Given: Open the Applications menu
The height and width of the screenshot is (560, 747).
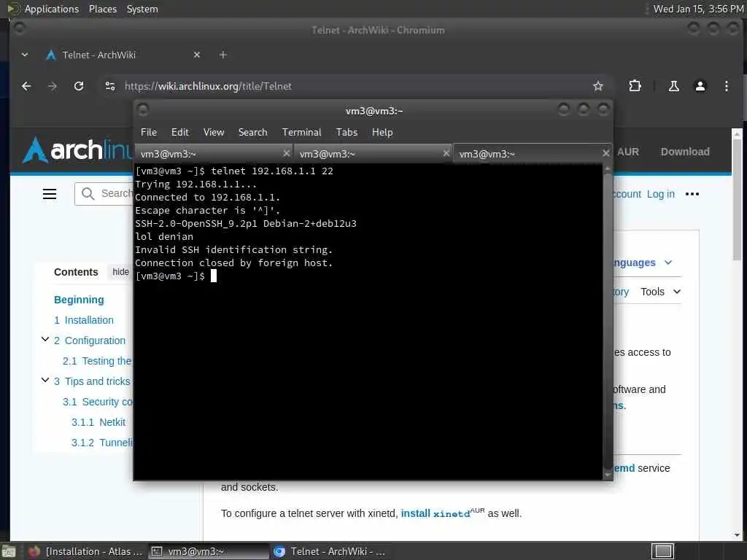Looking at the screenshot, I should (x=52, y=9).
